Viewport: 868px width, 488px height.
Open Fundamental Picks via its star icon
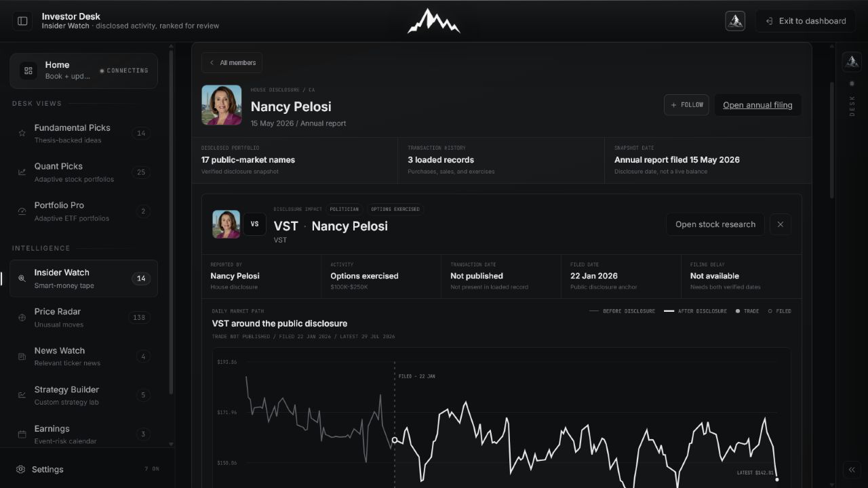22,134
